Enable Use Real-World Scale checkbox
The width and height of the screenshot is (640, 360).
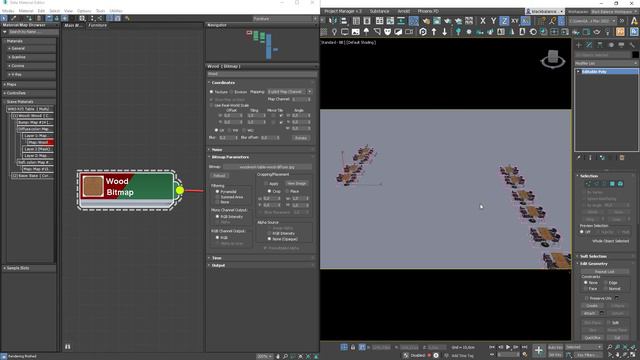(x=211, y=105)
